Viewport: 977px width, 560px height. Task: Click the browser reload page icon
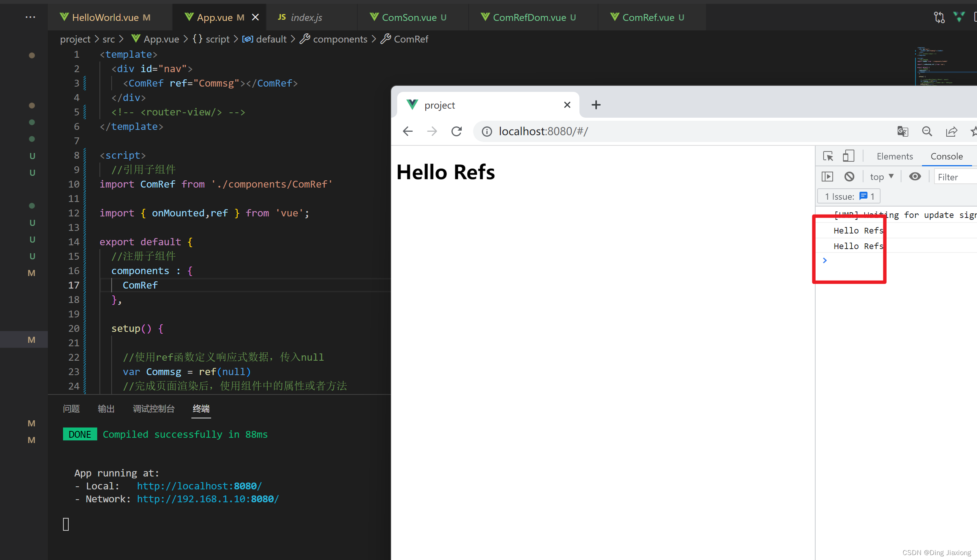coord(456,131)
